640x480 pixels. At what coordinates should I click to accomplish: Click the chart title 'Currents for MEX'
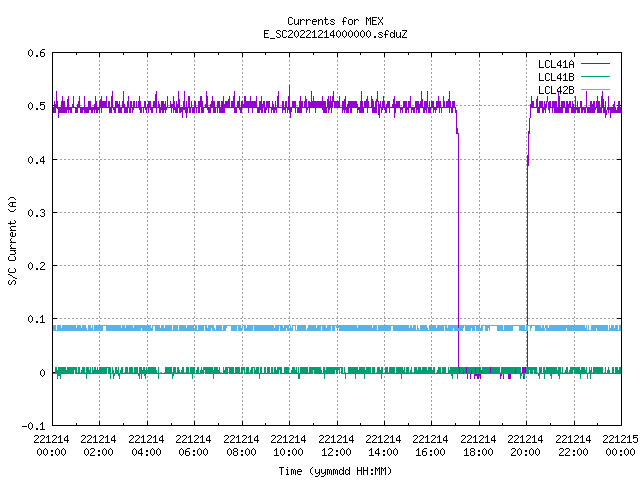tap(335, 21)
